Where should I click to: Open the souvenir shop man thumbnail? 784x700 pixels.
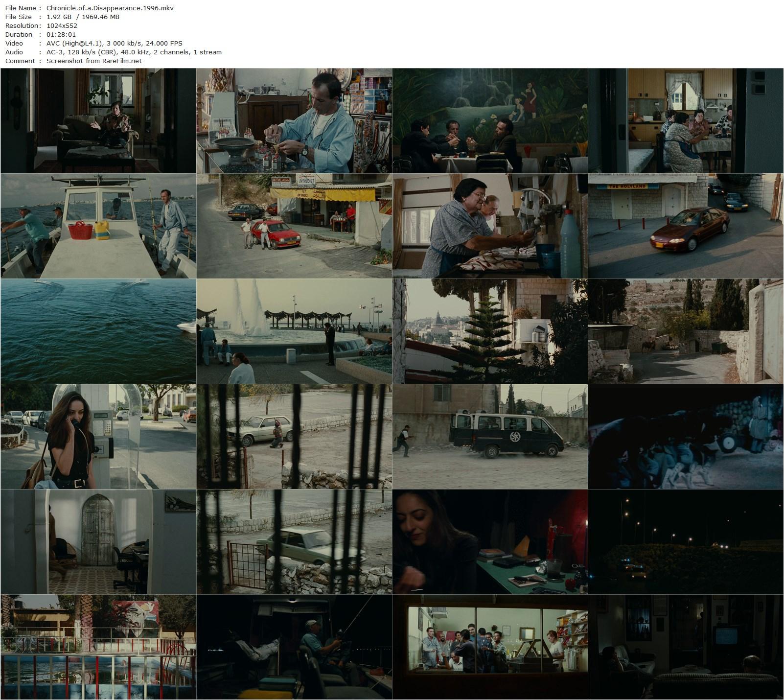(x=294, y=120)
